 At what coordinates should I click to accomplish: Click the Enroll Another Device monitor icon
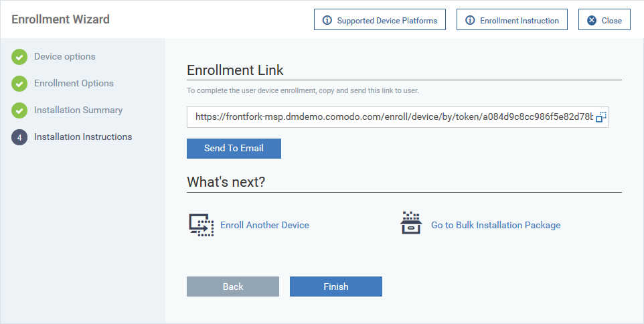202,225
